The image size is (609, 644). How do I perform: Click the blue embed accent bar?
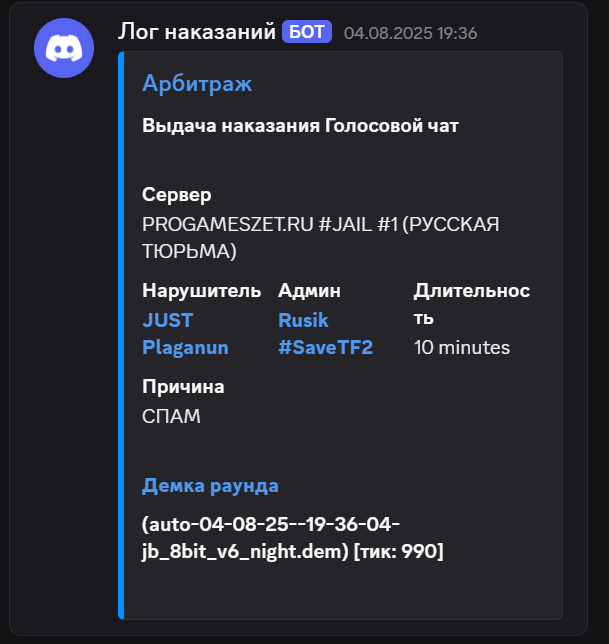coord(121,335)
